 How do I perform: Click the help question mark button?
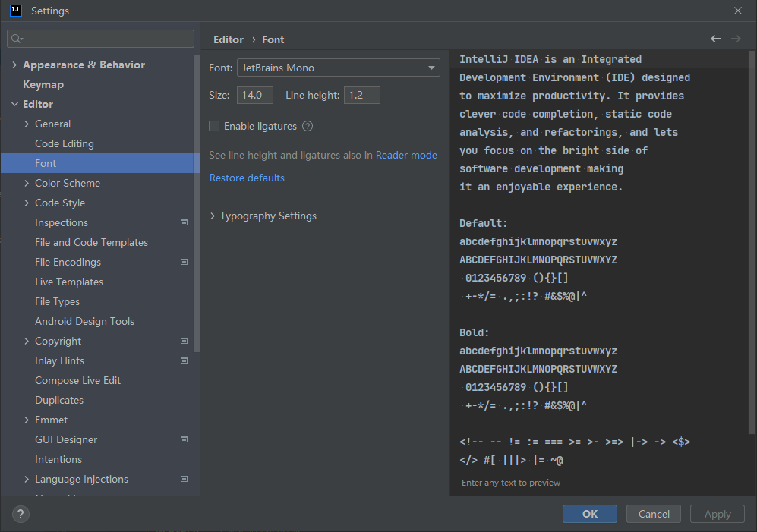click(x=21, y=515)
